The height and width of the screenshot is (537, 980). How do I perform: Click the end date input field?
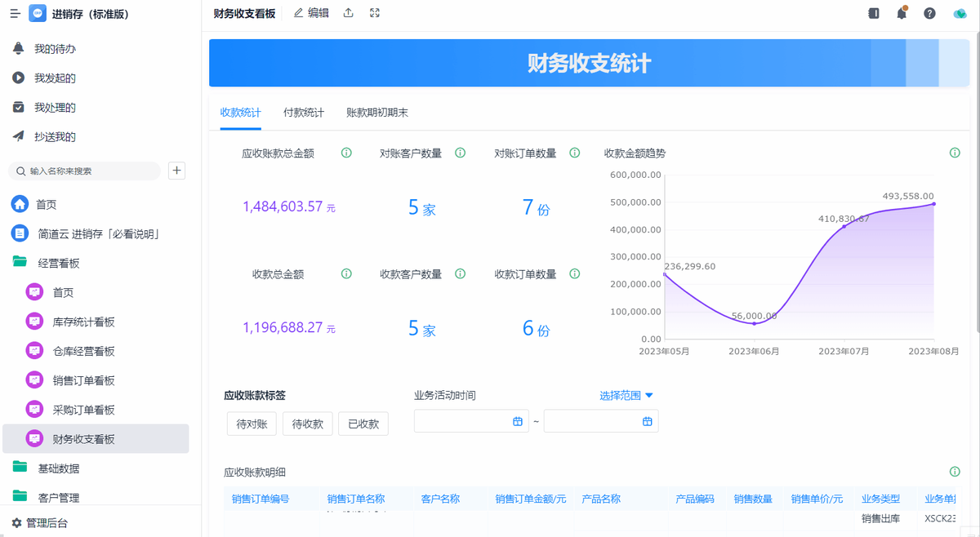pyautogui.click(x=601, y=421)
